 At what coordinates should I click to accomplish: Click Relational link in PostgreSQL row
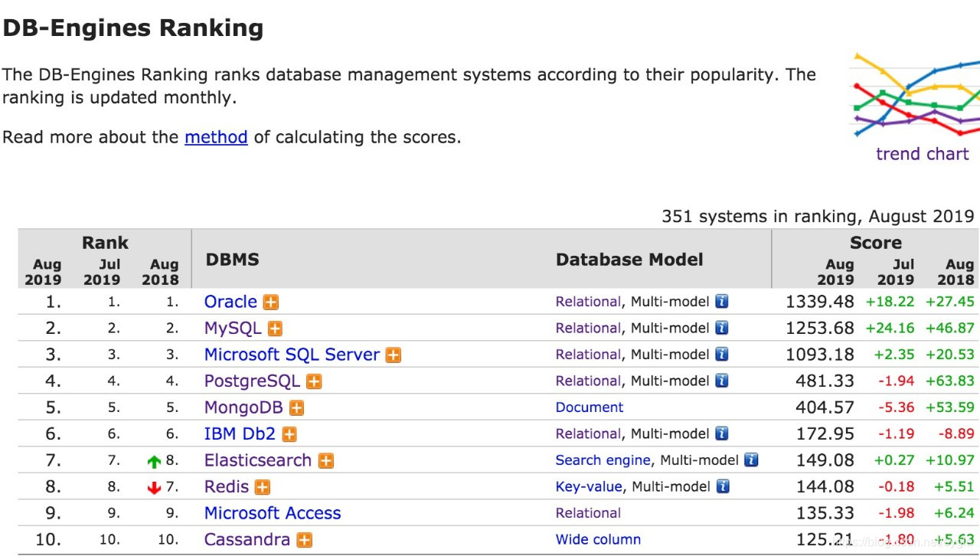pos(588,381)
